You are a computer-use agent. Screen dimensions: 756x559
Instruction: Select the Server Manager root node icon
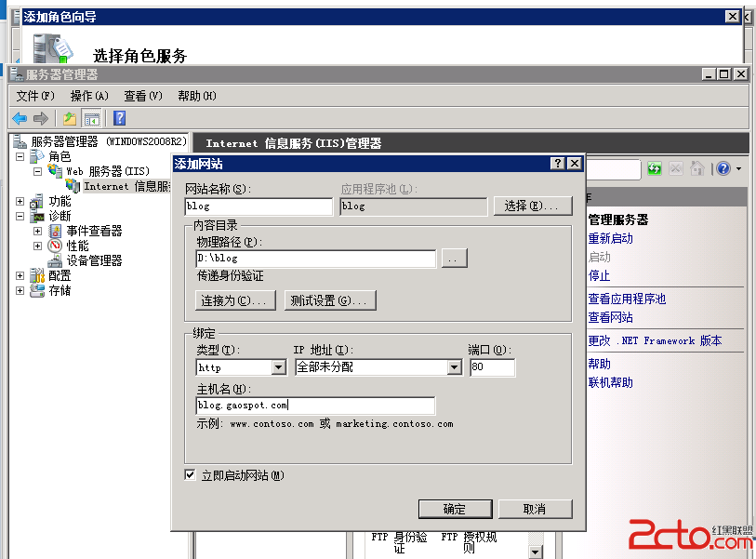pyautogui.click(x=20, y=141)
